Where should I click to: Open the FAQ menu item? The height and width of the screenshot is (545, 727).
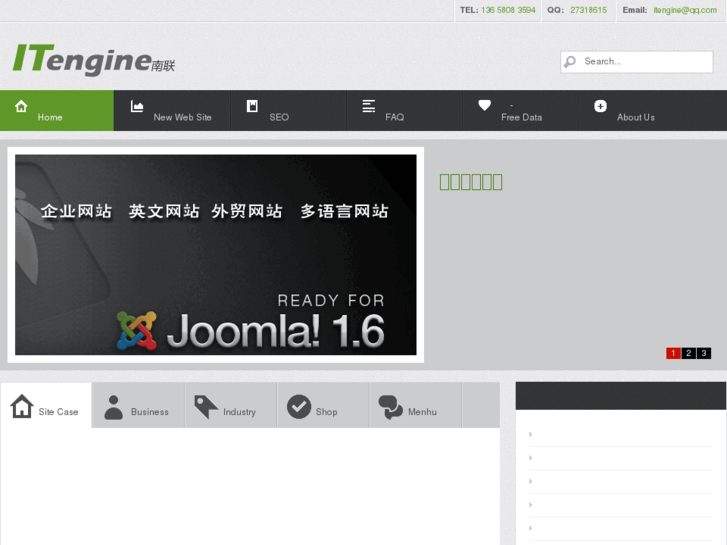[404, 110]
